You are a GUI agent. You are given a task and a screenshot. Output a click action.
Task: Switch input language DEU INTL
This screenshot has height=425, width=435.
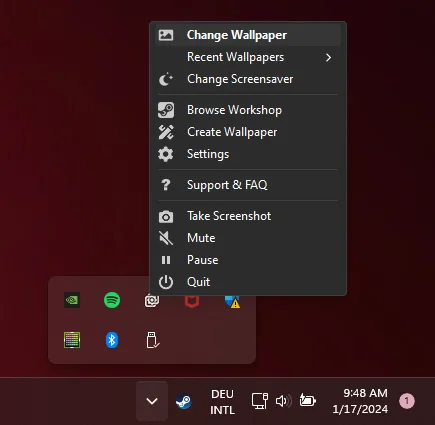click(222, 402)
